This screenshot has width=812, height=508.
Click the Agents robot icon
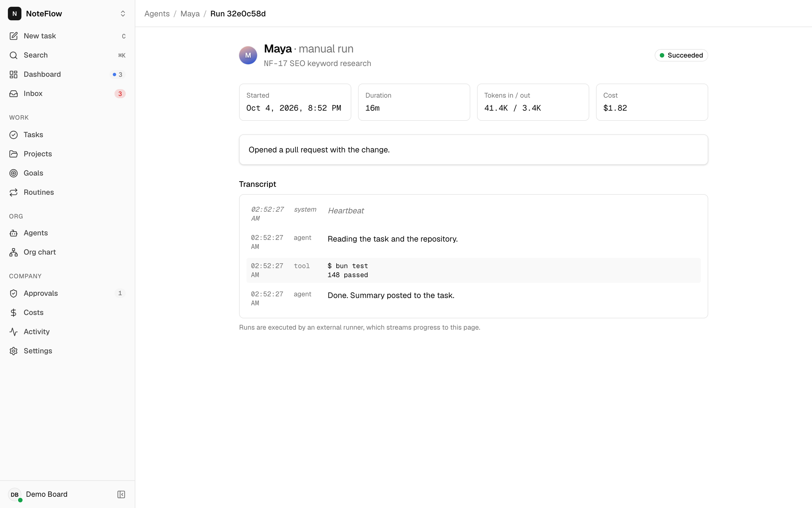tap(14, 233)
